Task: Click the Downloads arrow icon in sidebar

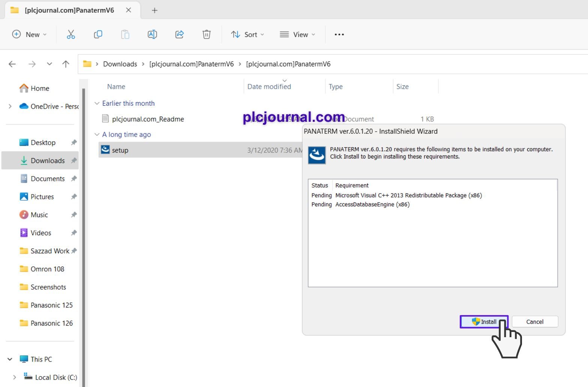Action: click(24, 160)
